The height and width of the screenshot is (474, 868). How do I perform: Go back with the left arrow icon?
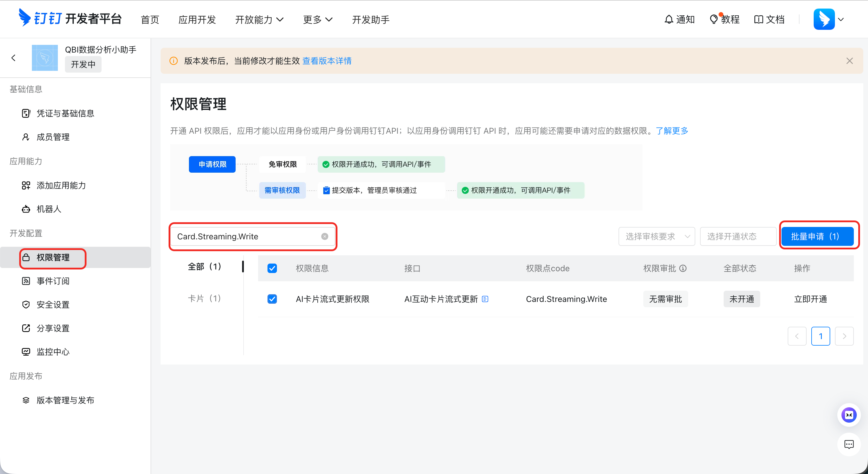tap(14, 58)
